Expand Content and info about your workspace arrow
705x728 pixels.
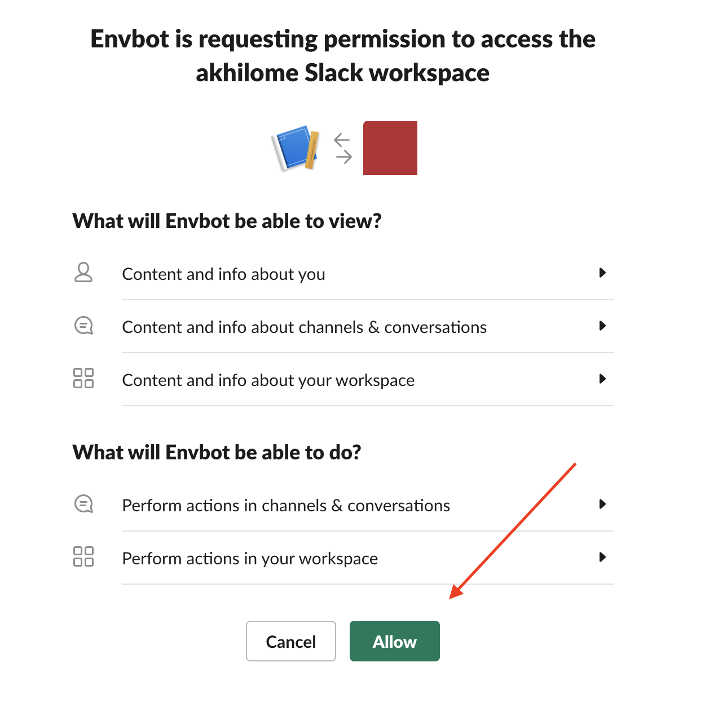[602, 379]
